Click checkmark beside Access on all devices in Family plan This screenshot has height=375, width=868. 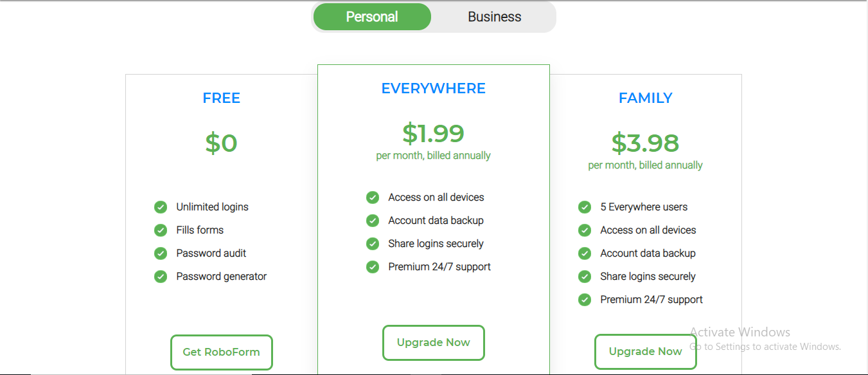[x=585, y=230]
